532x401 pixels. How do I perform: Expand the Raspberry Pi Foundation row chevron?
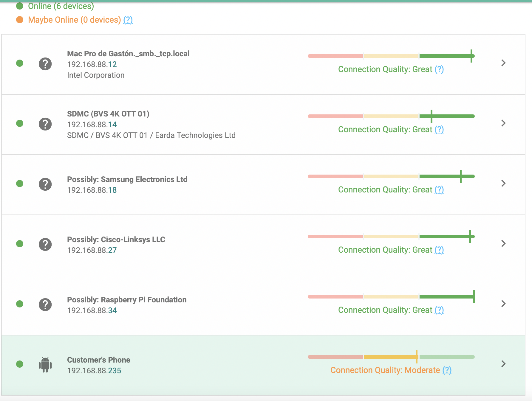(x=503, y=304)
